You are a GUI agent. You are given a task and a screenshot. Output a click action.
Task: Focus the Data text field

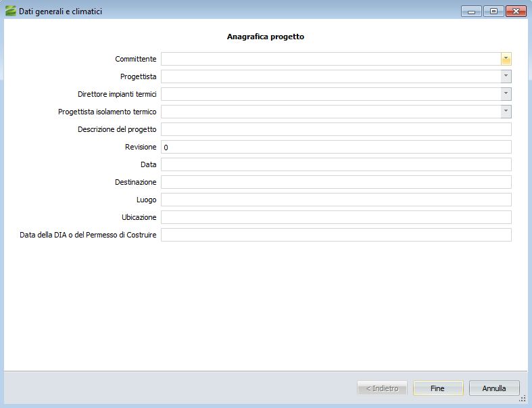click(336, 164)
